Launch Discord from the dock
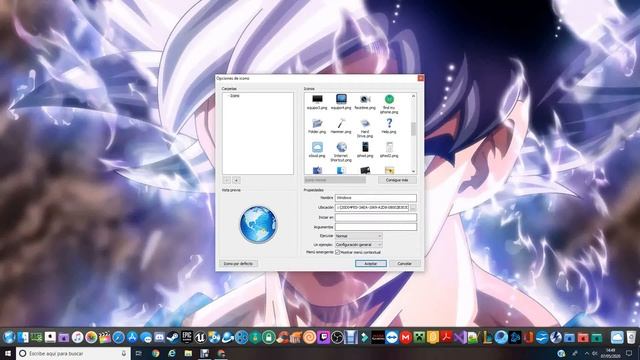 tap(159, 337)
